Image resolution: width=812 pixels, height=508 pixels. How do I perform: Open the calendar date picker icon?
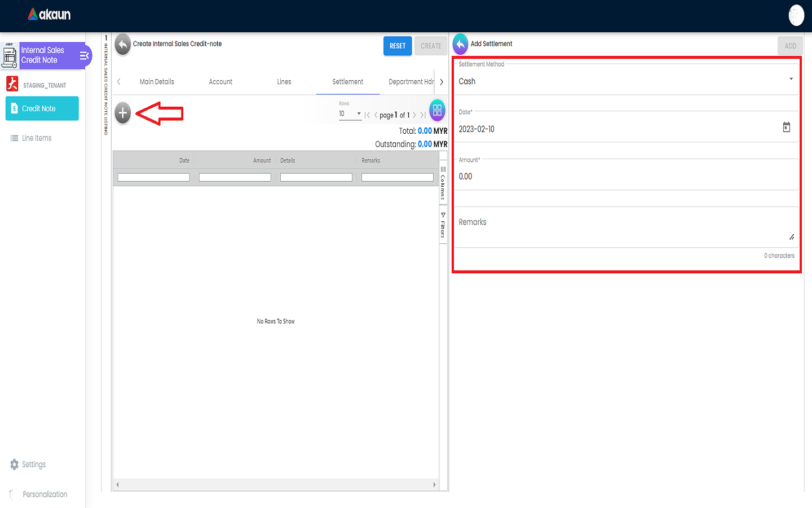(x=786, y=128)
